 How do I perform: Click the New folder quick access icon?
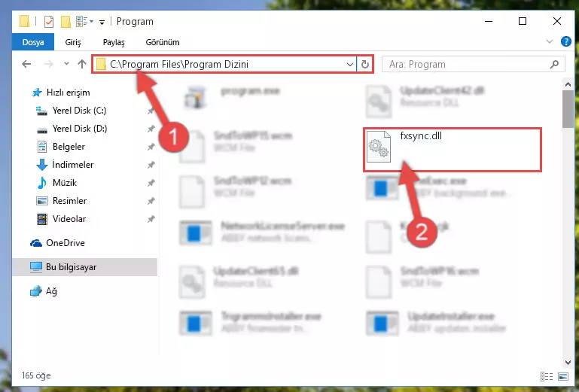66,22
